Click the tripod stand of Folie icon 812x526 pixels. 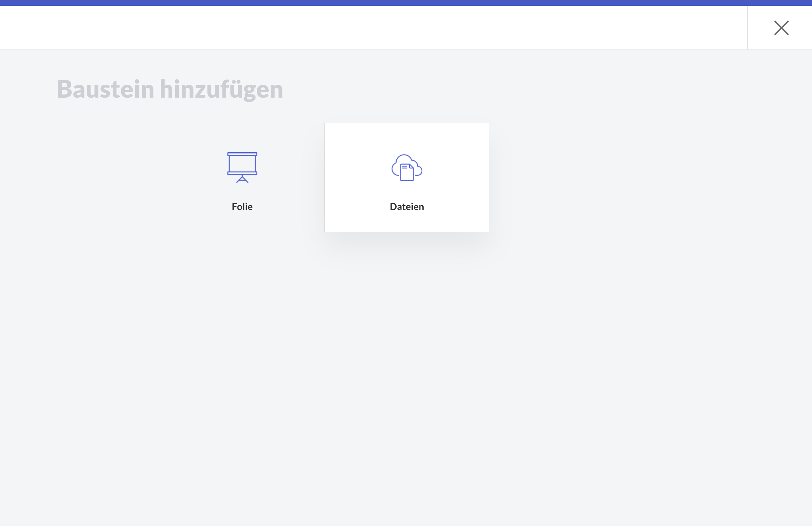(242, 180)
